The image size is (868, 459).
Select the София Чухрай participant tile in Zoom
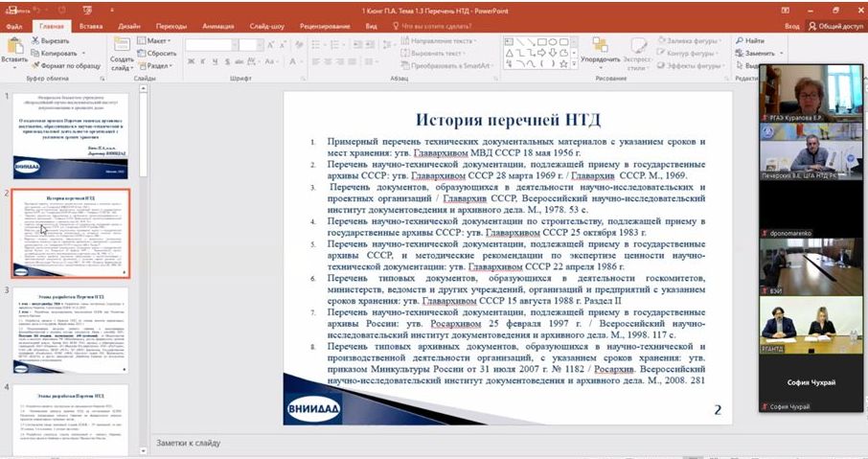[811, 382]
